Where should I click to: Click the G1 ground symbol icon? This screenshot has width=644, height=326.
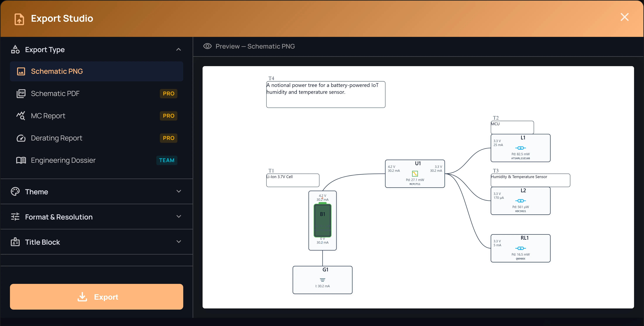(322, 280)
